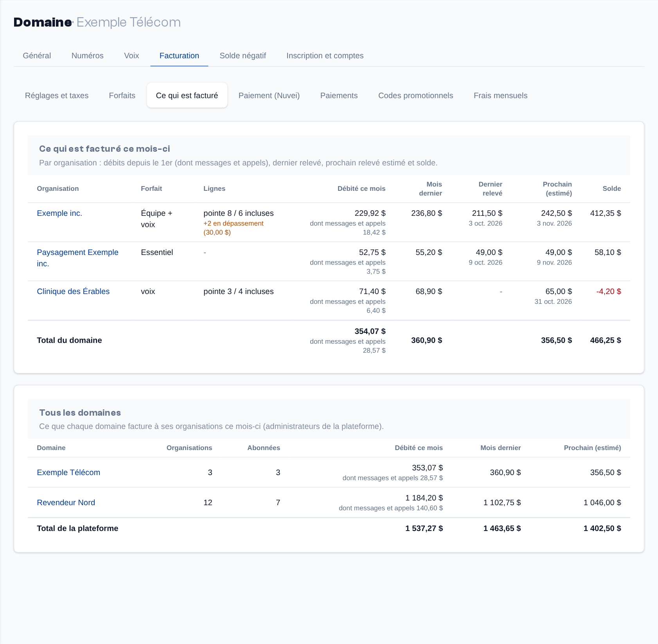Click the Exemple Télécom page title
Image resolution: width=658 pixels, height=644 pixels.
coord(128,22)
